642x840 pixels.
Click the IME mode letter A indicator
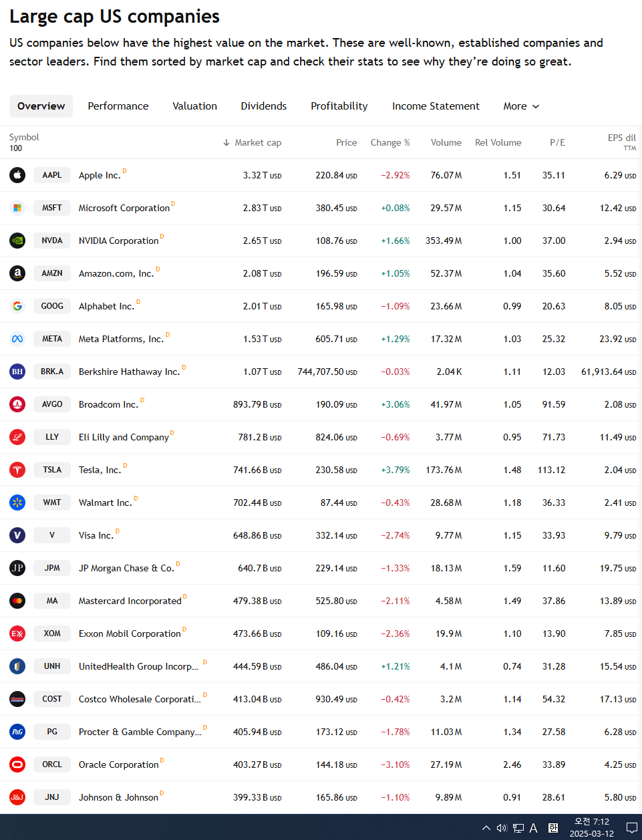click(534, 828)
